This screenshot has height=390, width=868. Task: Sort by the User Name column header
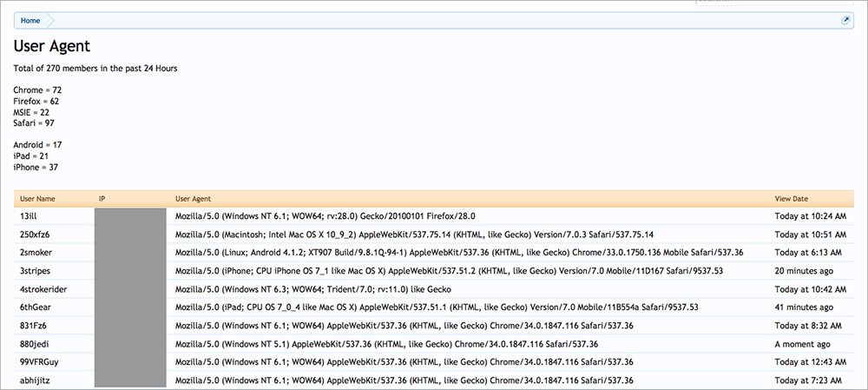(37, 199)
